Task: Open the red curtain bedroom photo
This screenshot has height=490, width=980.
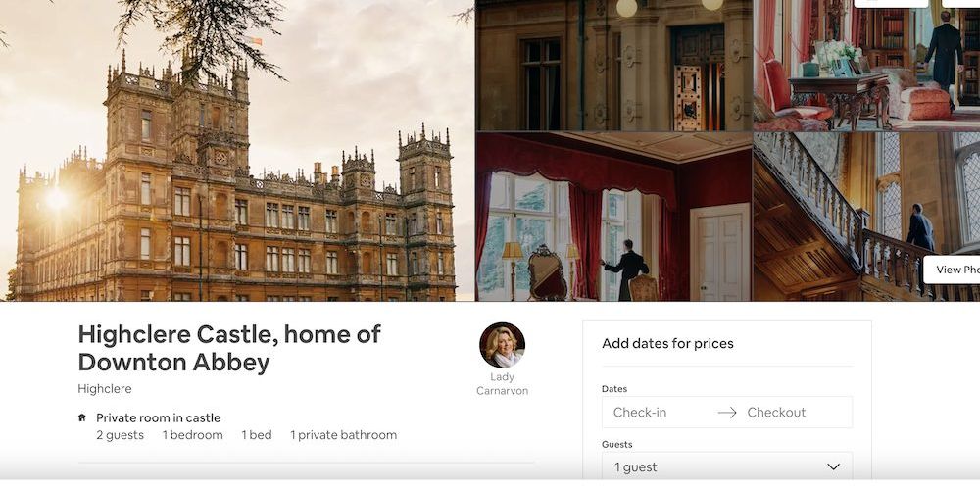Action: click(x=613, y=217)
